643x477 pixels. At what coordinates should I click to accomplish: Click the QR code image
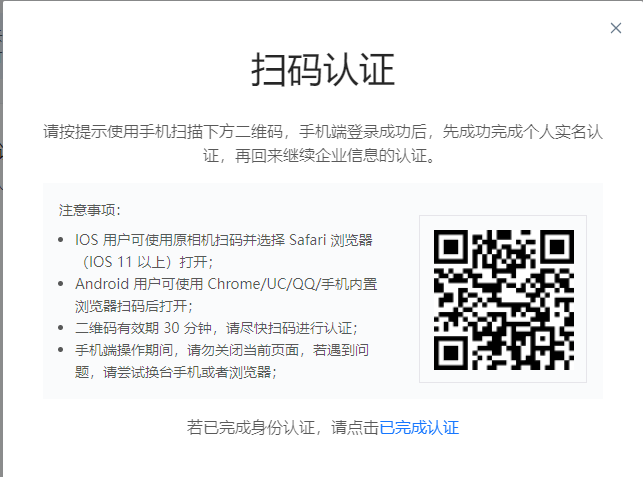coord(504,299)
